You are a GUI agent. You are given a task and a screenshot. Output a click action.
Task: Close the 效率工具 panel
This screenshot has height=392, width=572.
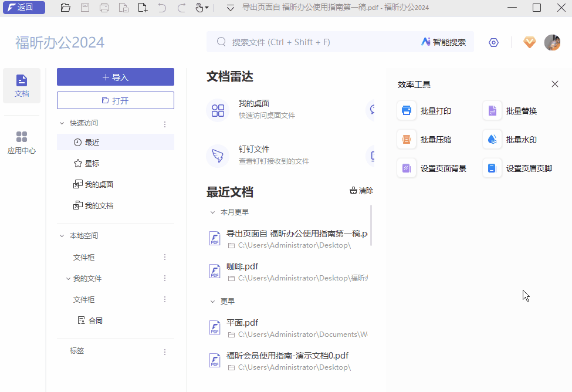pos(554,84)
